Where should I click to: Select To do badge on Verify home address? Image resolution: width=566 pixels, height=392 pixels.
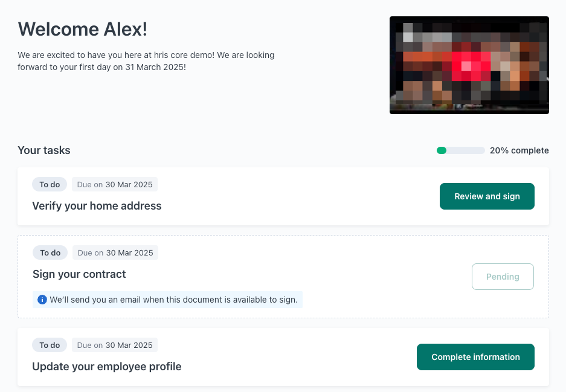[50, 184]
